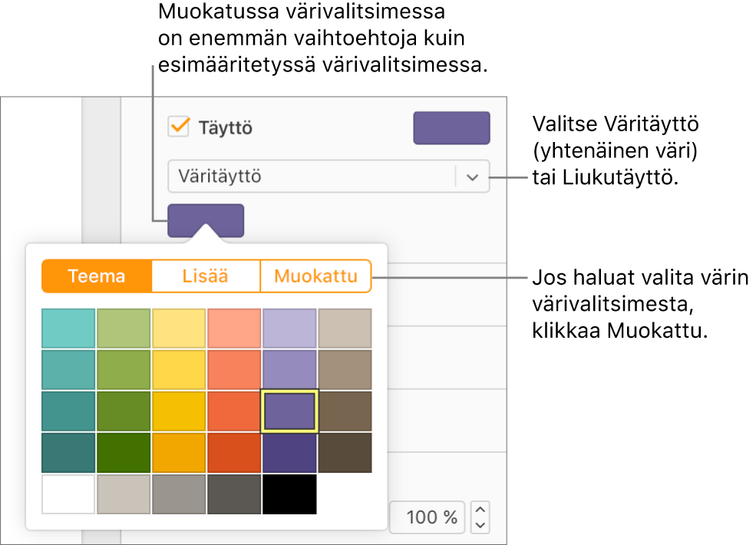Select the burnt red swatch in the fourth row
Image resolution: width=756 pixels, height=545 pixels.
[x=234, y=452]
